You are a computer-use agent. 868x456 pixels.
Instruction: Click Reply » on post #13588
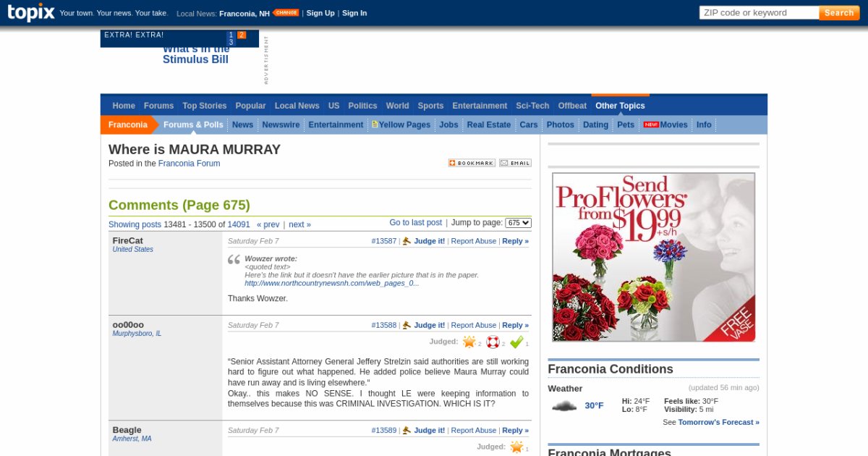(515, 325)
